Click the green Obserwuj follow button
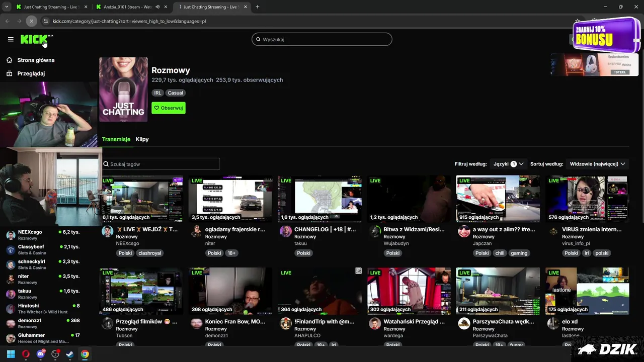The width and height of the screenshot is (644, 362). (x=169, y=108)
